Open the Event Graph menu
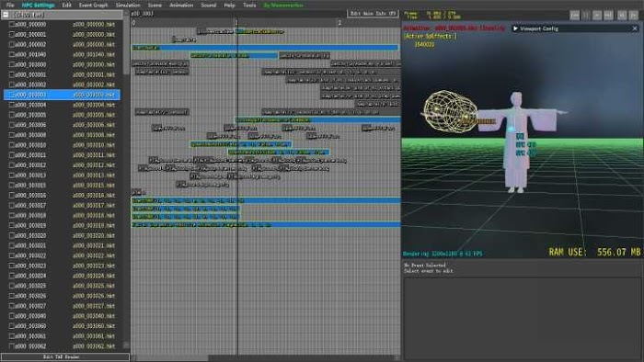Viewport: 644px width, 362px height. (93, 5)
